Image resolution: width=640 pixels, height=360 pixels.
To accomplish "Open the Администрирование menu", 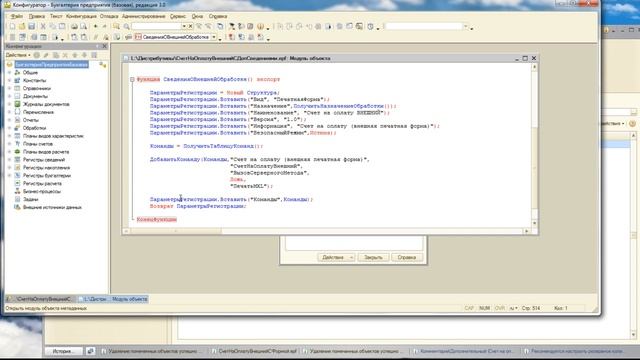I will [144, 16].
